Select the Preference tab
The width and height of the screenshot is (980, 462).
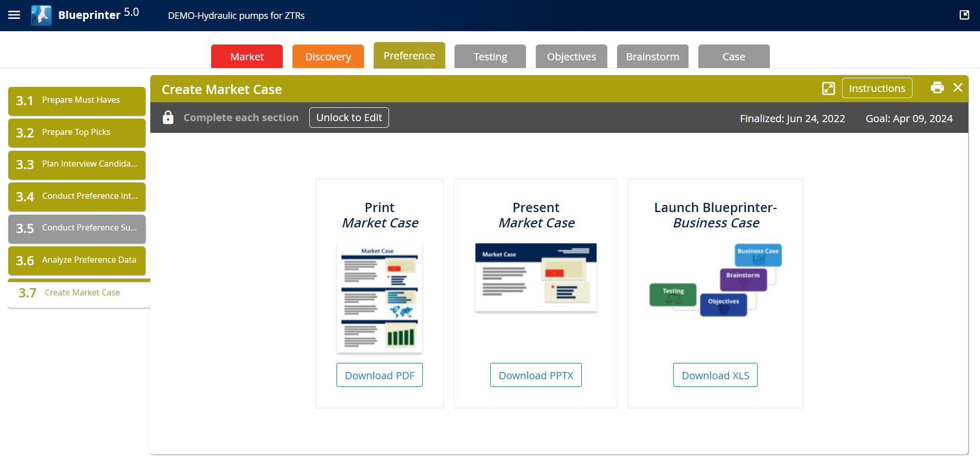(x=409, y=55)
